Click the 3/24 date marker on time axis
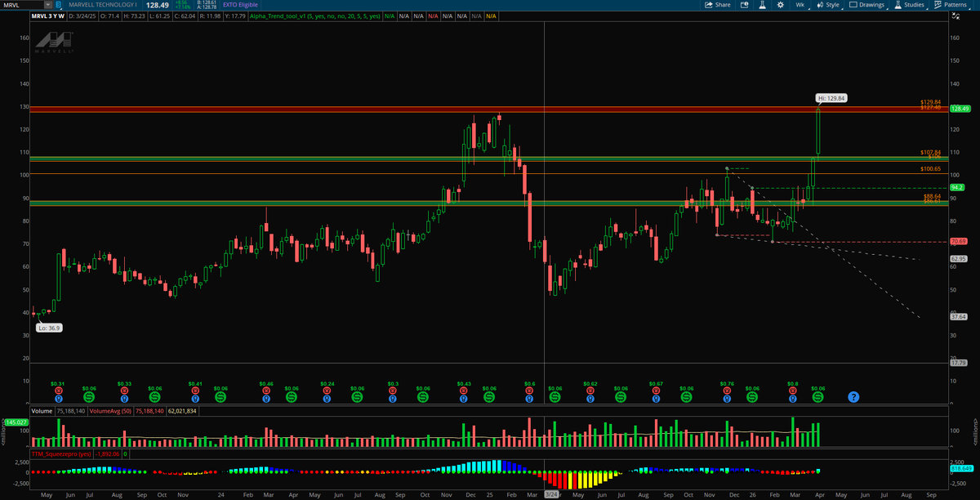 point(551,494)
